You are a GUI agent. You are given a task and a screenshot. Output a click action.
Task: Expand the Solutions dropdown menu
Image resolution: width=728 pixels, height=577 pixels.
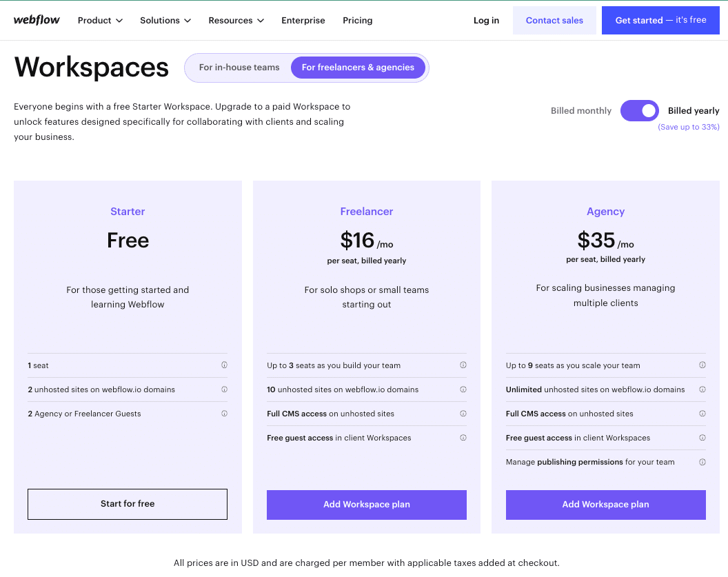coord(165,21)
